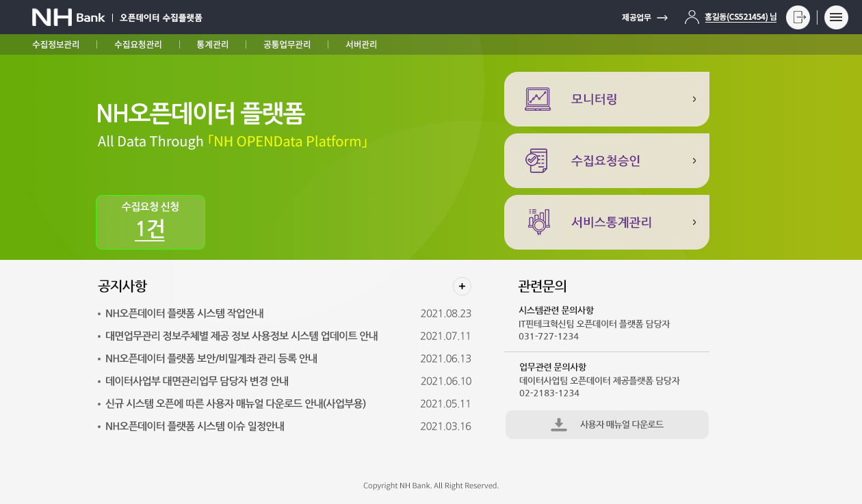
Task: Click the date 2021.06.10
Action: [x=446, y=382]
